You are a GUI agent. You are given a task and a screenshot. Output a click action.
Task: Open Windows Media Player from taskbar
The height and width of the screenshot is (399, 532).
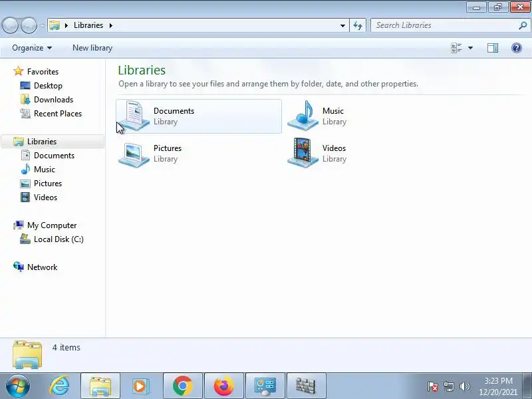[x=140, y=386]
